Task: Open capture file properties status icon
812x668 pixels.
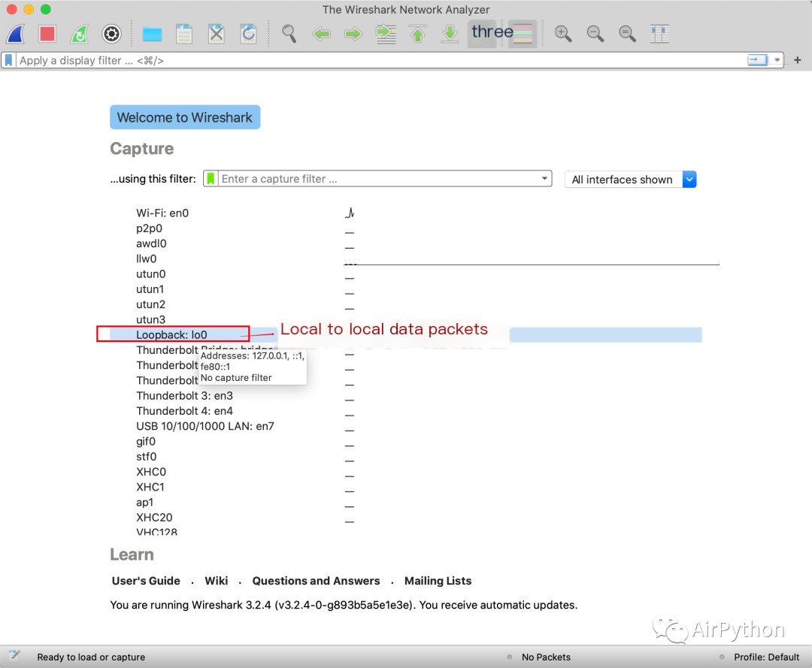Action: coord(14,656)
